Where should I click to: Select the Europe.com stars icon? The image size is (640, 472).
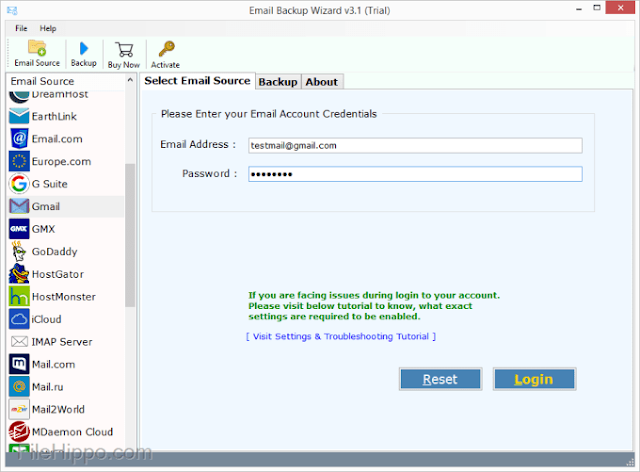19,161
